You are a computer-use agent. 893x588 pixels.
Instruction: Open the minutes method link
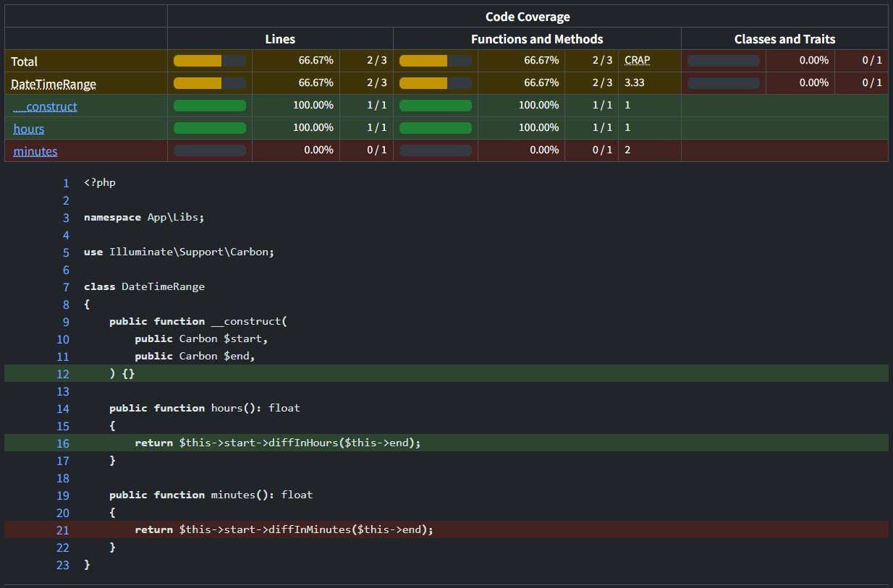click(35, 151)
